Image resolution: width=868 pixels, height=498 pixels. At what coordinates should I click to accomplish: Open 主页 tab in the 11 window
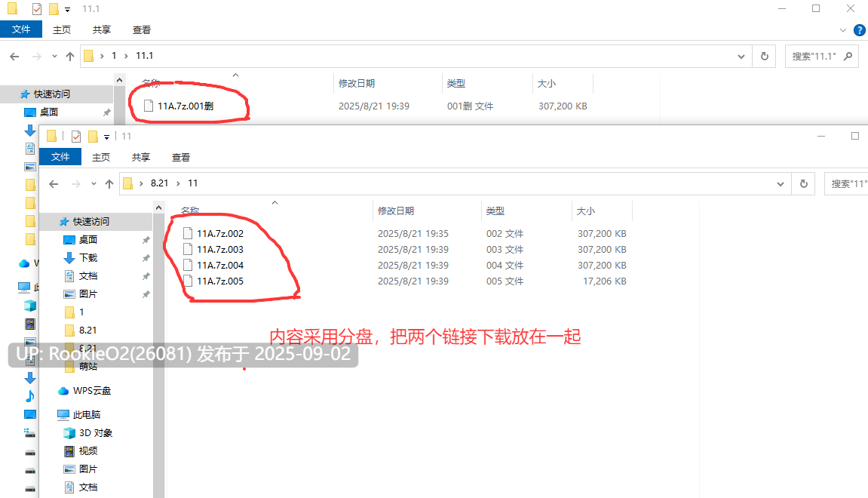click(101, 157)
